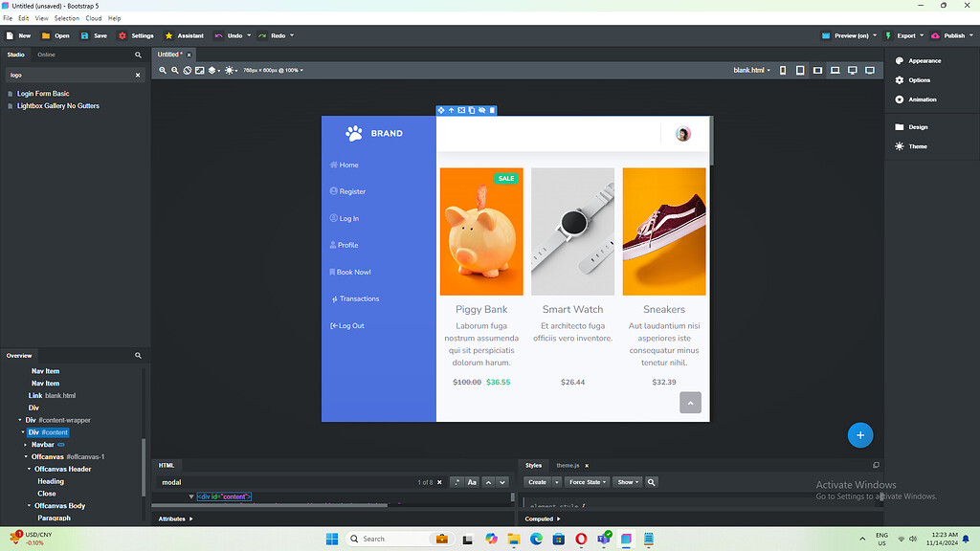Delete the selected element with trash icon
The height and width of the screenshot is (551, 980).
[x=492, y=110]
